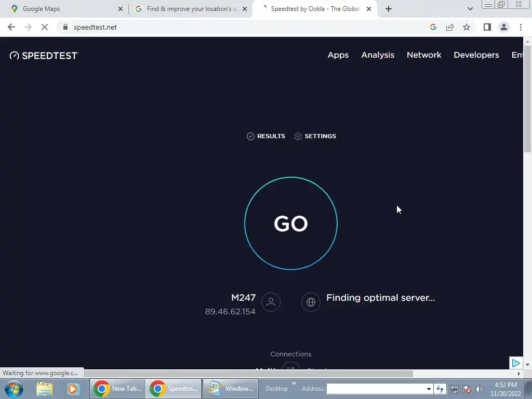The width and height of the screenshot is (532, 399).
Task: Click the horizontal page scrollbar
Action: click(x=248, y=374)
